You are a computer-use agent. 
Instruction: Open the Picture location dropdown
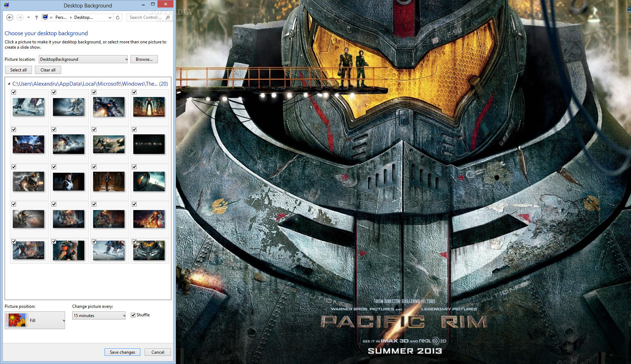tap(83, 59)
